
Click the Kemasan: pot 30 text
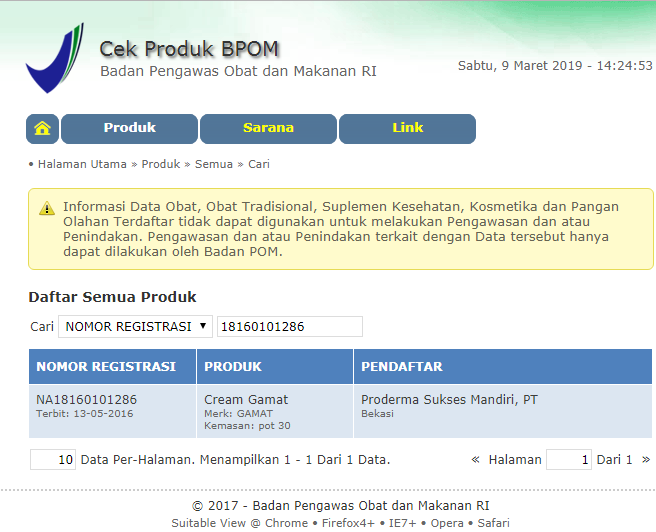[x=247, y=426]
